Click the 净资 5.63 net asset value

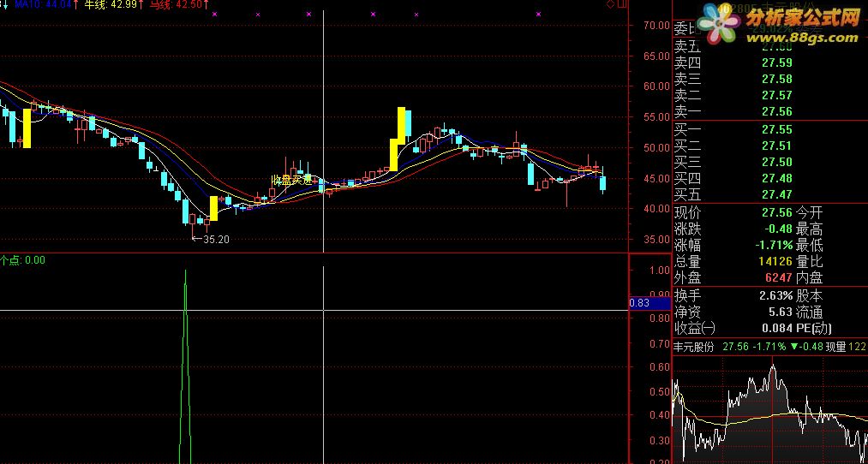[781, 312]
